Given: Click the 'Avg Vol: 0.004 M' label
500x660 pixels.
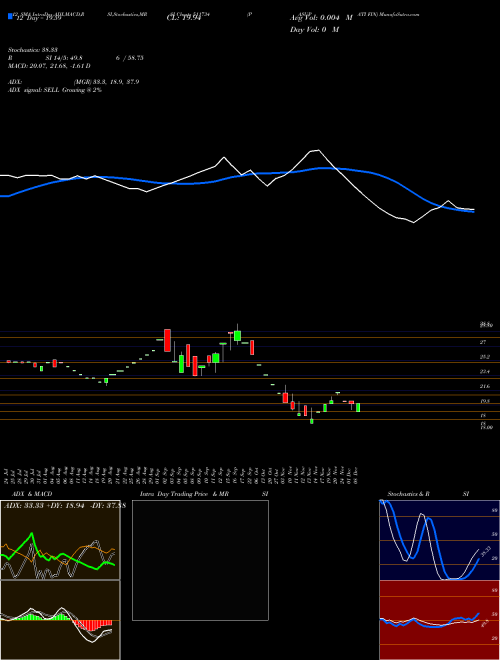Looking at the screenshot, I should coord(321,18).
